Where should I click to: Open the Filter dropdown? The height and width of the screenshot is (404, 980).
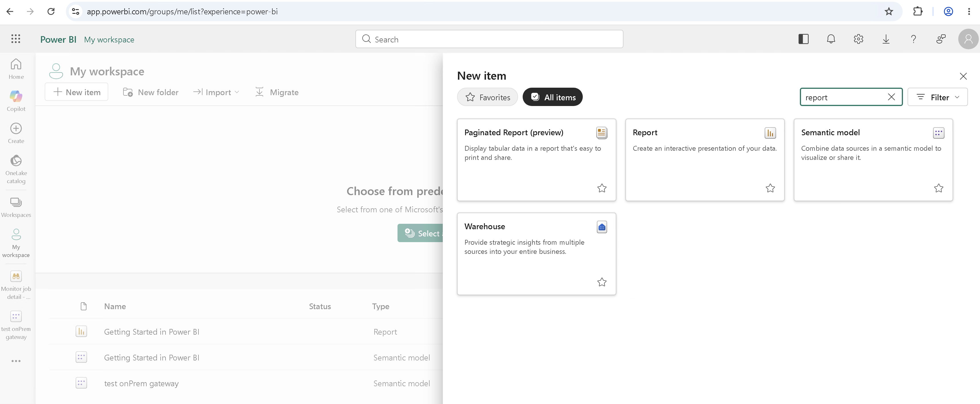(937, 97)
